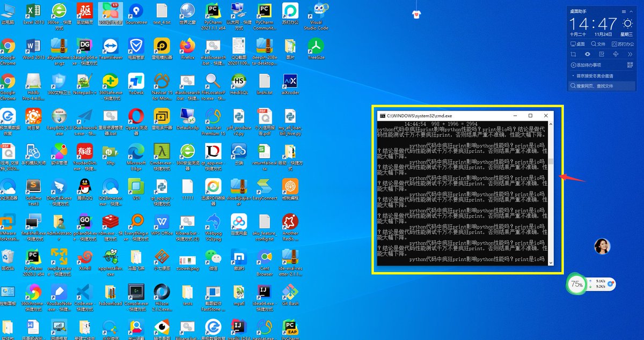
Task: Open the DingTalk.exe desktop shortcut
Action: [x=59, y=191]
